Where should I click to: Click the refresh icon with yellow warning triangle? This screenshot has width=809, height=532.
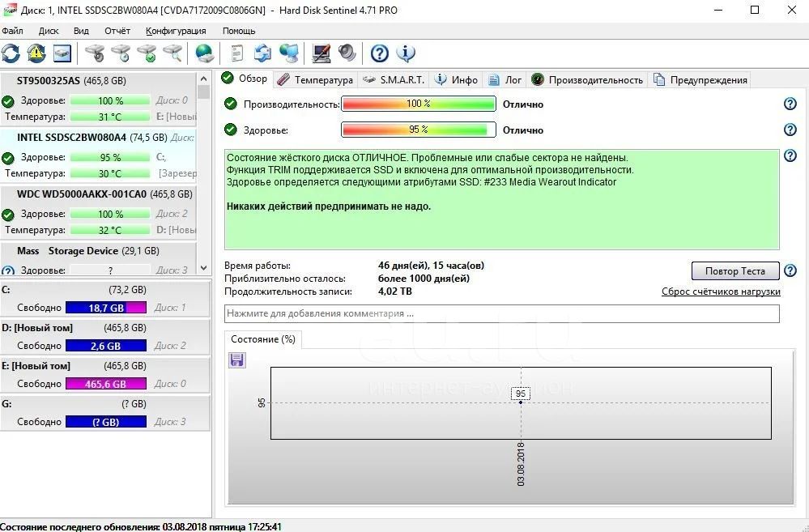36,53
